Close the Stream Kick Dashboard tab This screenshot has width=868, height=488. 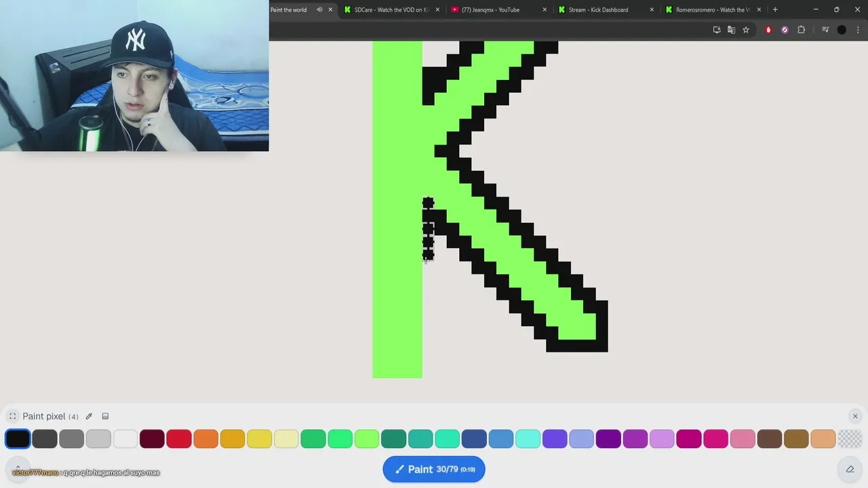652,9
